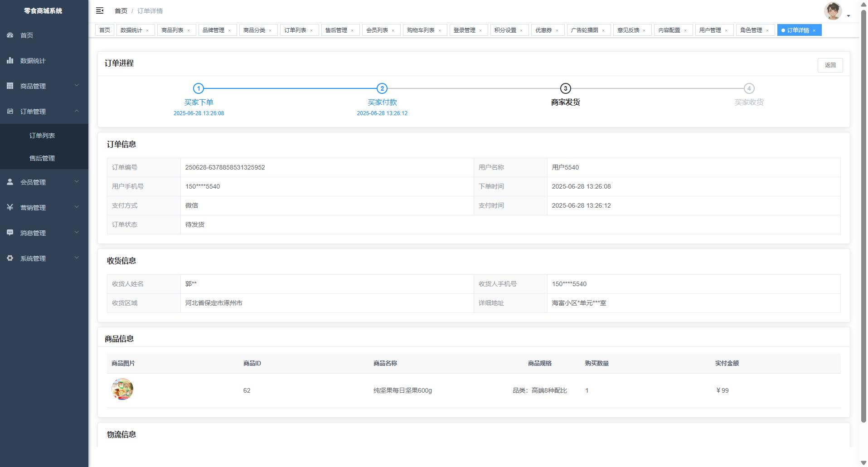Screen dimensions: 868x467
Task: Click the 返回 button
Action: (830, 65)
